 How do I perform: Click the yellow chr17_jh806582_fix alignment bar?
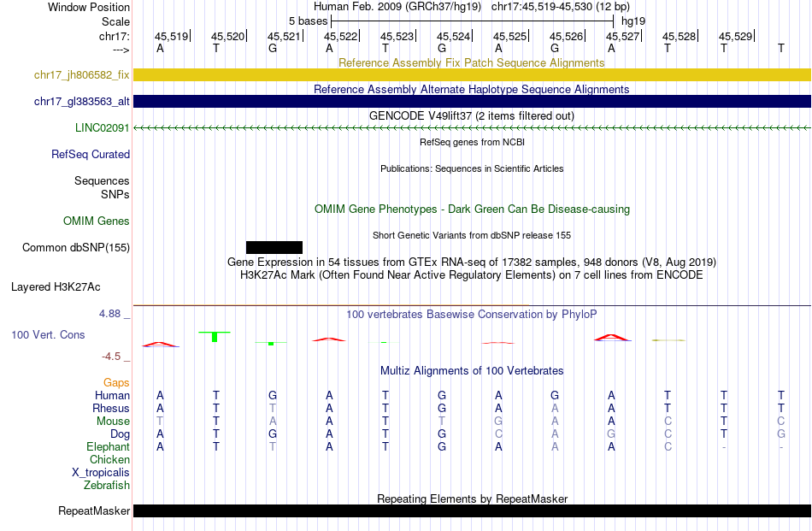[472, 74]
